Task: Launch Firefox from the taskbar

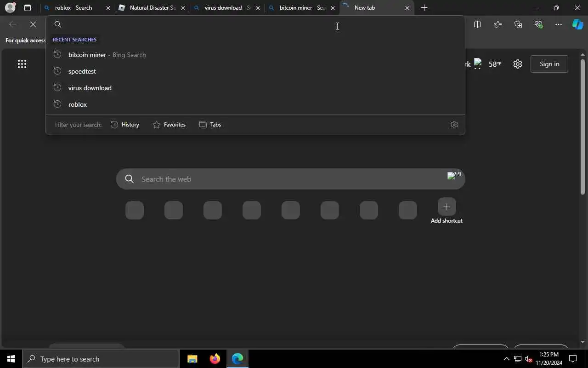Action: point(215,359)
